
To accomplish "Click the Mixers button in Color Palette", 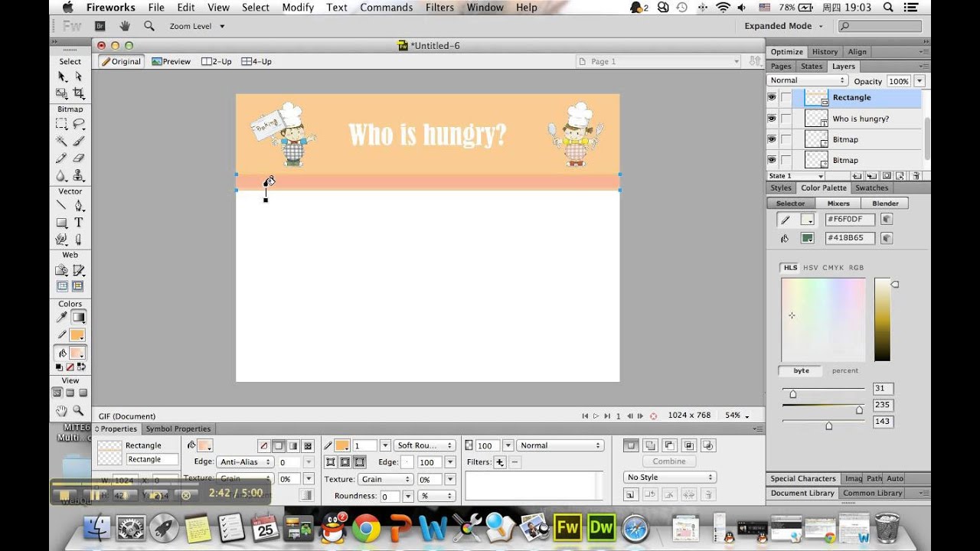I will 838,204.
